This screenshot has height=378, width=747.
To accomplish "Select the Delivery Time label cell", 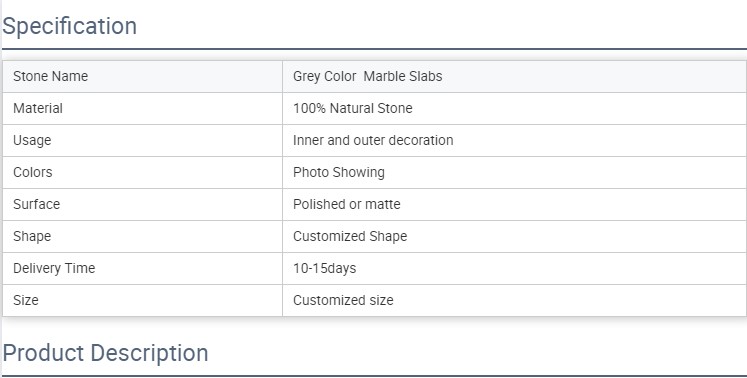I will tap(142, 268).
